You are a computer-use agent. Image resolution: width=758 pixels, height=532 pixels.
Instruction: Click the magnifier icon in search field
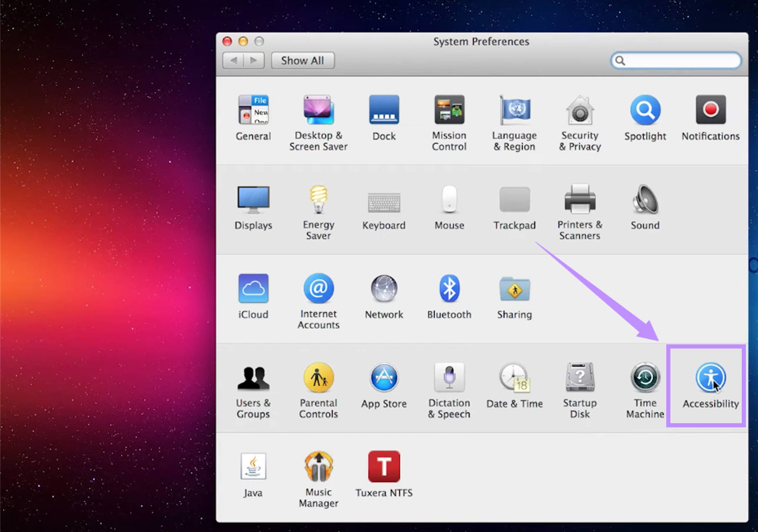tap(620, 61)
